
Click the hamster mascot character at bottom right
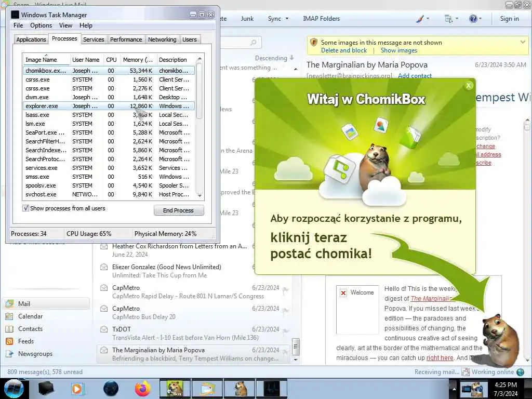point(501,340)
